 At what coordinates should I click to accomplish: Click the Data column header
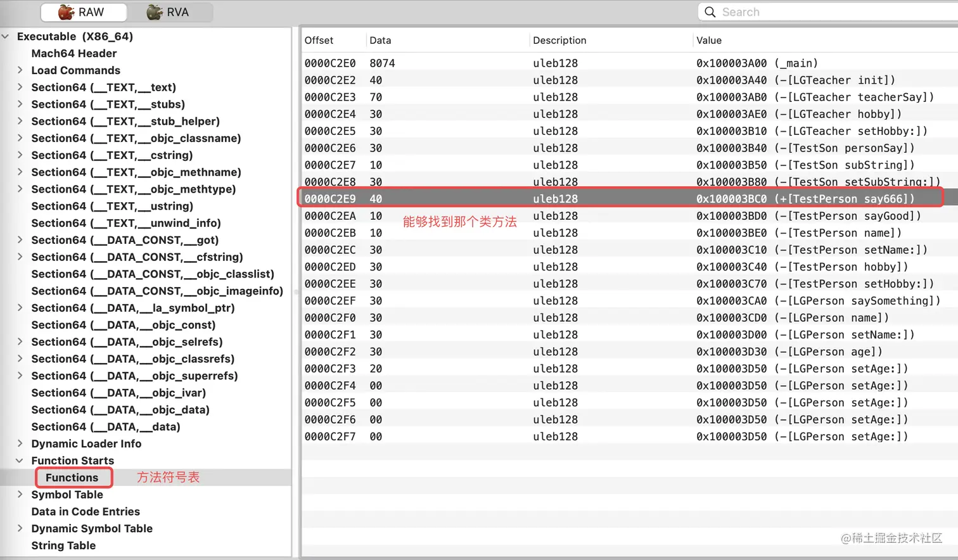tap(380, 40)
